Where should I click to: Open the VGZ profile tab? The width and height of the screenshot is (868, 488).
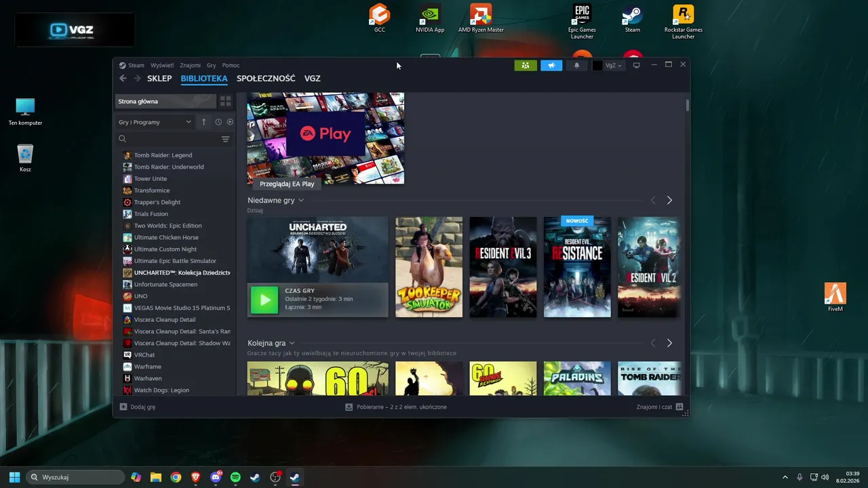tap(313, 79)
